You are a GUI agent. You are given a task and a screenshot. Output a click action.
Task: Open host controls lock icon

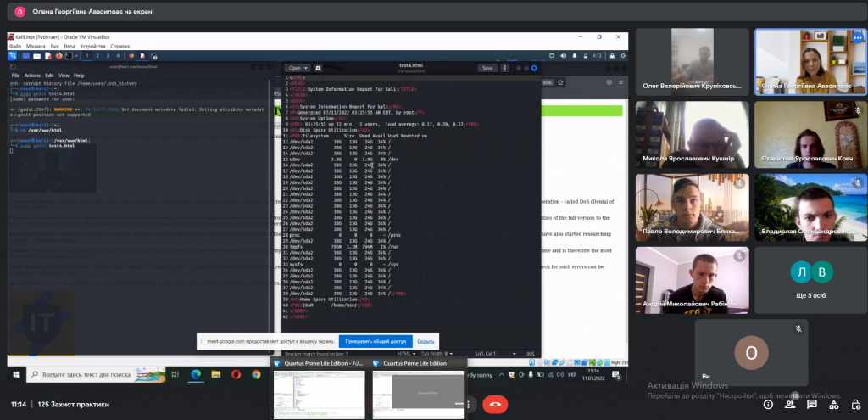pyautogui.click(x=856, y=405)
